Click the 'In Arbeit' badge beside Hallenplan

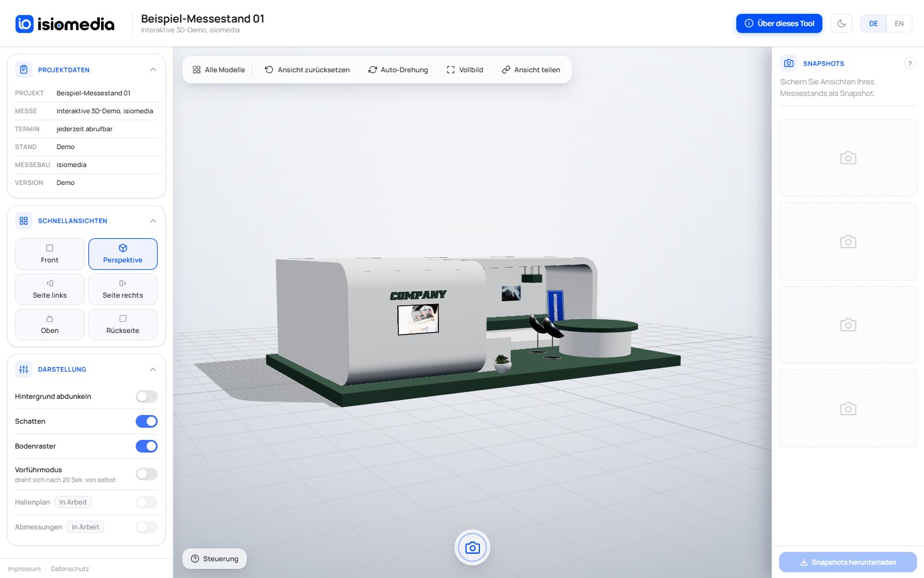(x=73, y=502)
